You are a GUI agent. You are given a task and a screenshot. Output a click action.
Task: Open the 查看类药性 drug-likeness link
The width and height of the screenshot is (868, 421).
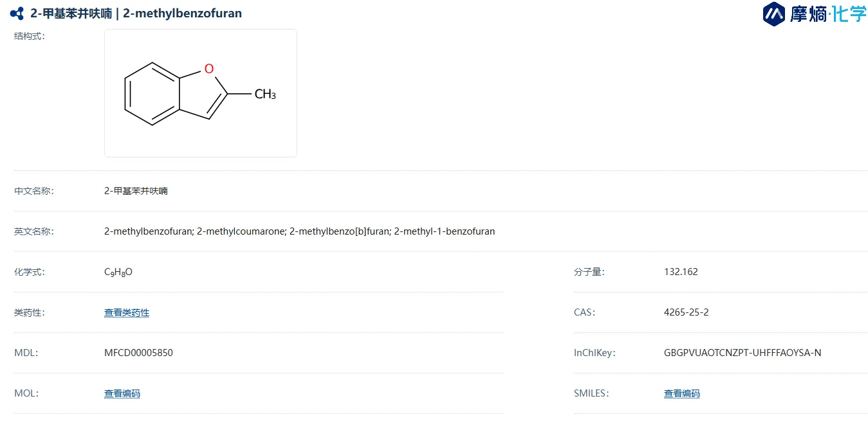click(127, 313)
